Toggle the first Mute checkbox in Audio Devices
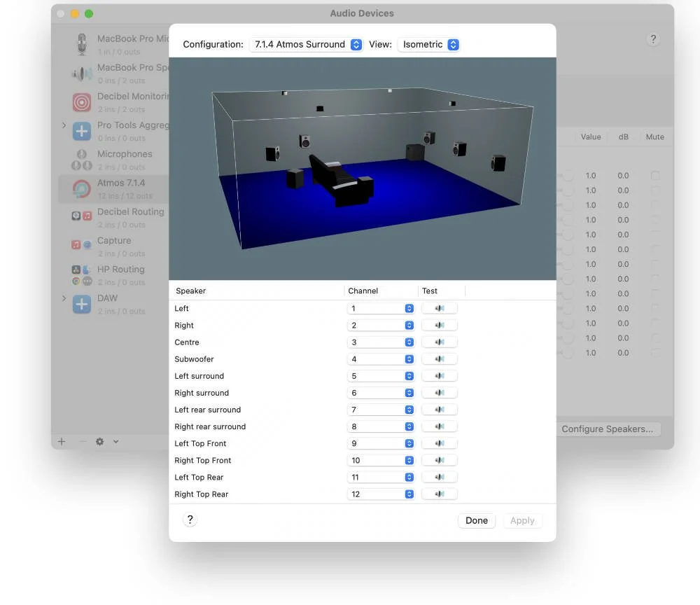700x605 pixels. click(655, 176)
